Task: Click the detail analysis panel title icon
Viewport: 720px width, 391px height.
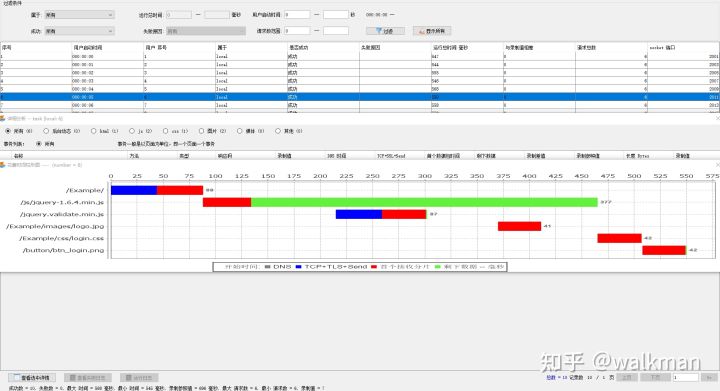Action: (x=3, y=118)
